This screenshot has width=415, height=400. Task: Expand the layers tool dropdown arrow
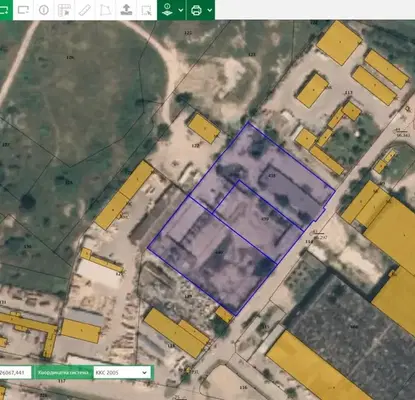click(181, 10)
